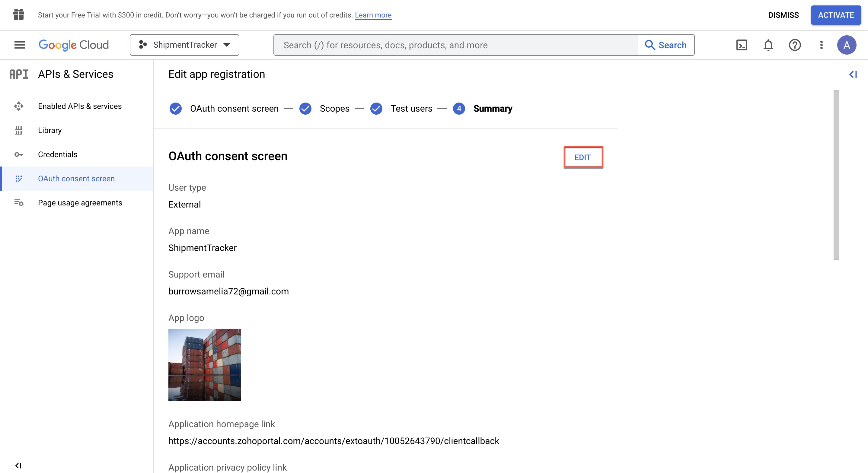The width and height of the screenshot is (868, 473).
Task: Click the Test users step checkmark indicator
Action: coord(376,108)
